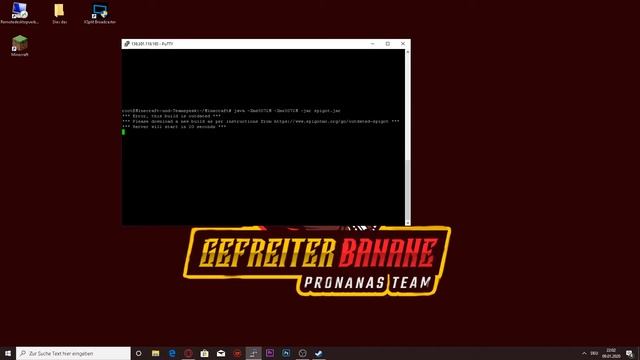Click the PuTTY scrollbar up arrow

click(407, 52)
